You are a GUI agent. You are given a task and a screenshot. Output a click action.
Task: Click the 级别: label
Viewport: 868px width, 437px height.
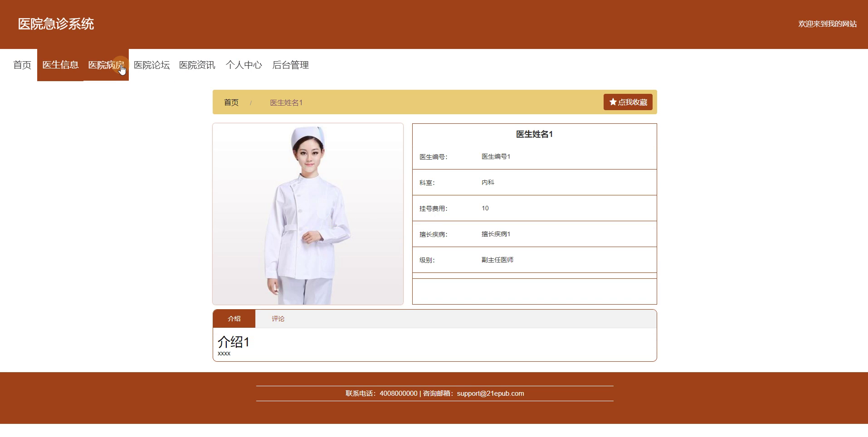click(427, 260)
